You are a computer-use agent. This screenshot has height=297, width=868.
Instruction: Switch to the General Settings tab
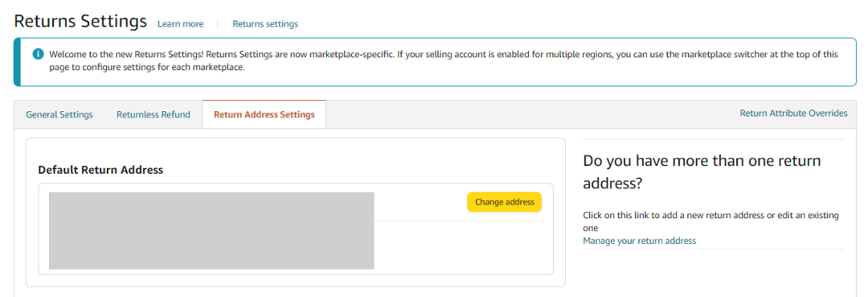click(x=59, y=115)
